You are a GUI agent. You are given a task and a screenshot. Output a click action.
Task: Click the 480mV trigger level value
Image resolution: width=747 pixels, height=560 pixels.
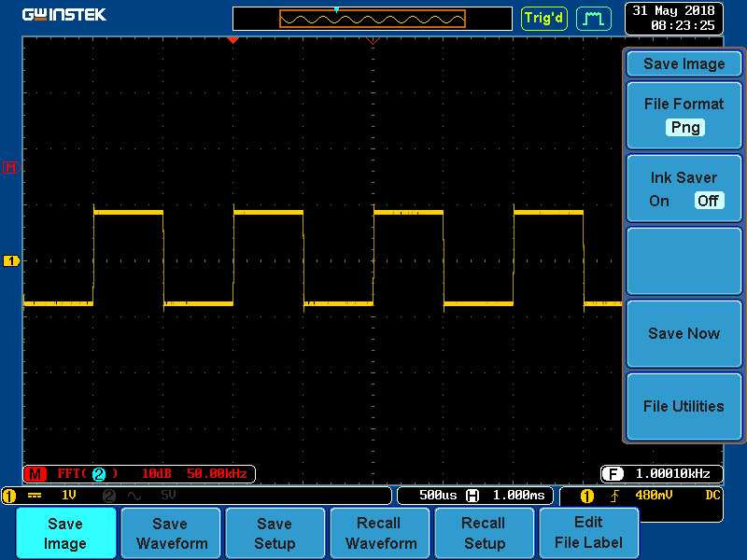pyautogui.click(x=654, y=496)
